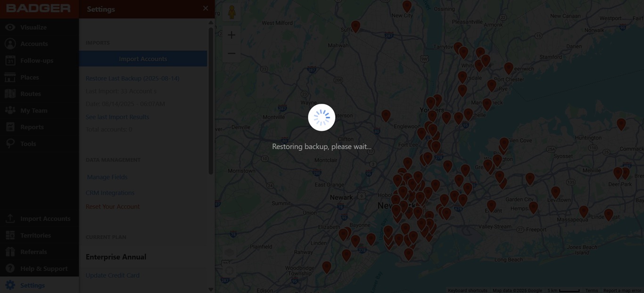This screenshot has height=293, width=644.
Task: Zoom in the map with plus button
Action: 231,35
